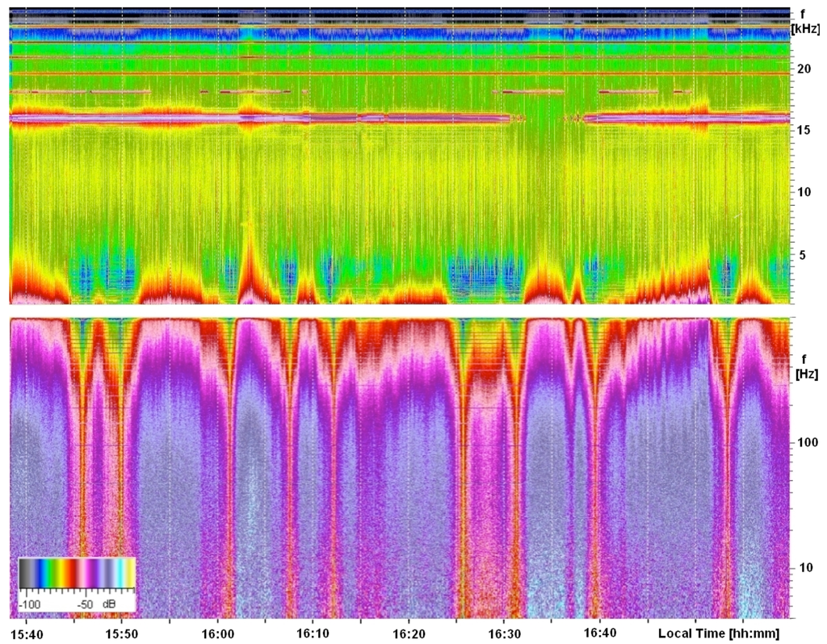Click the -100 value on dB legend
The height and width of the screenshot is (644, 827).
(31, 604)
